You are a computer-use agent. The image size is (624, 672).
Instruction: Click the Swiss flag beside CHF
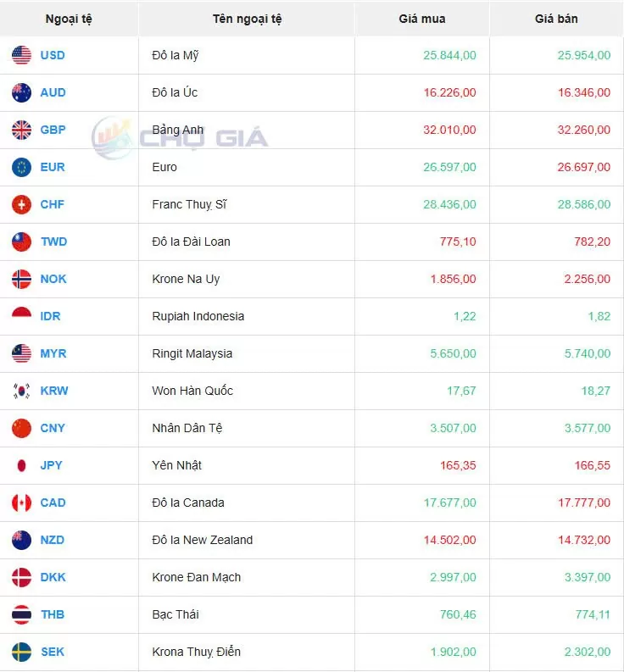coord(21,205)
